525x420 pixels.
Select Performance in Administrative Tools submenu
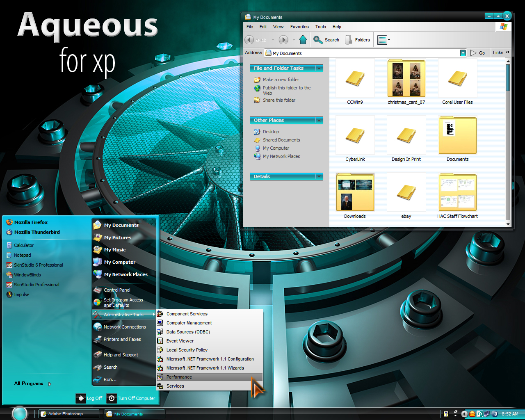(210, 377)
